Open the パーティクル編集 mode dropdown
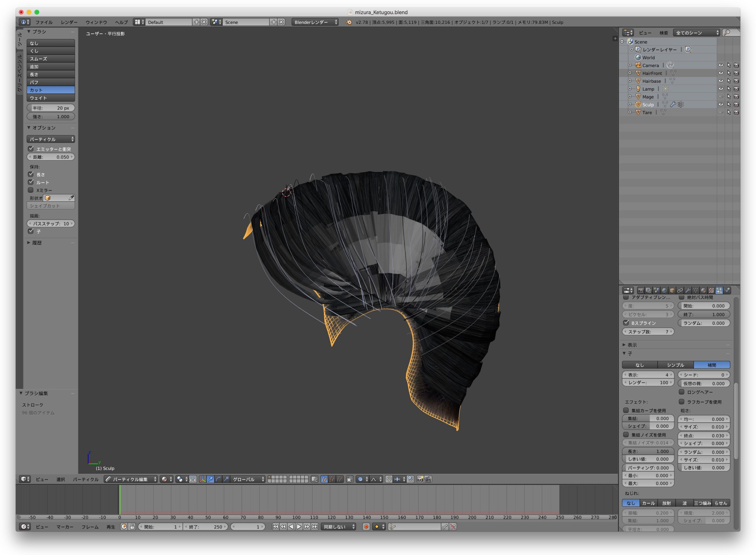This screenshot has height=555, width=756. 131,479
